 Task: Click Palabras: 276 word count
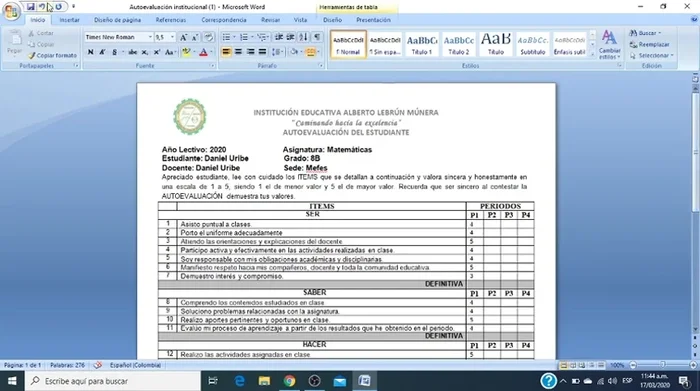point(67,365)
